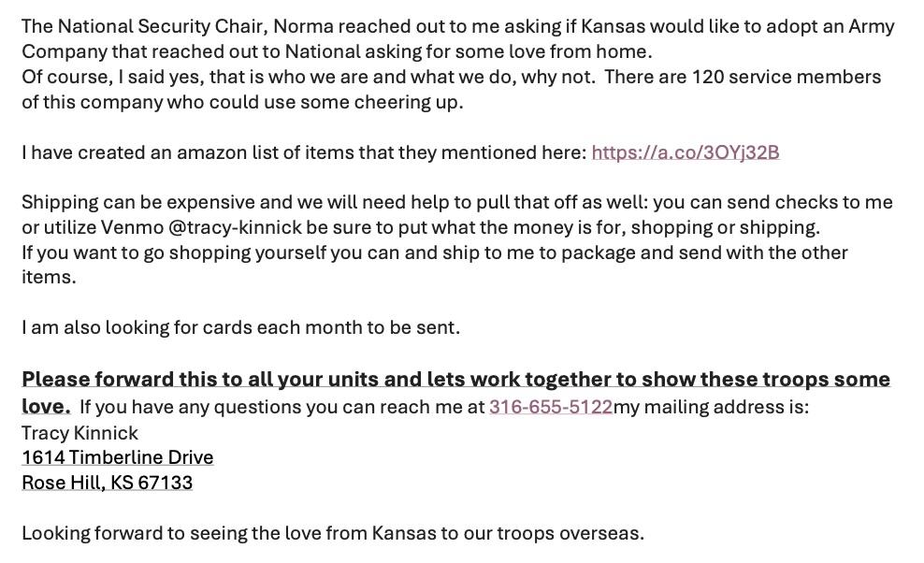Click the name Tracy Kinnick above address
Image resolution: width=924 pixels, height=563 pixels.
(x=79, y=433)
